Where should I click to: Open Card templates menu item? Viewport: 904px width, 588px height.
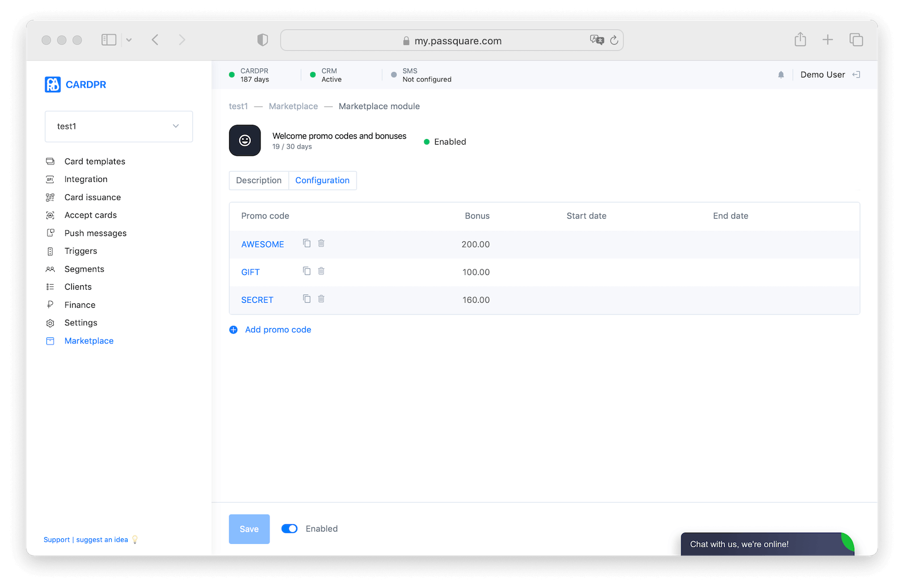pos(95,162)
